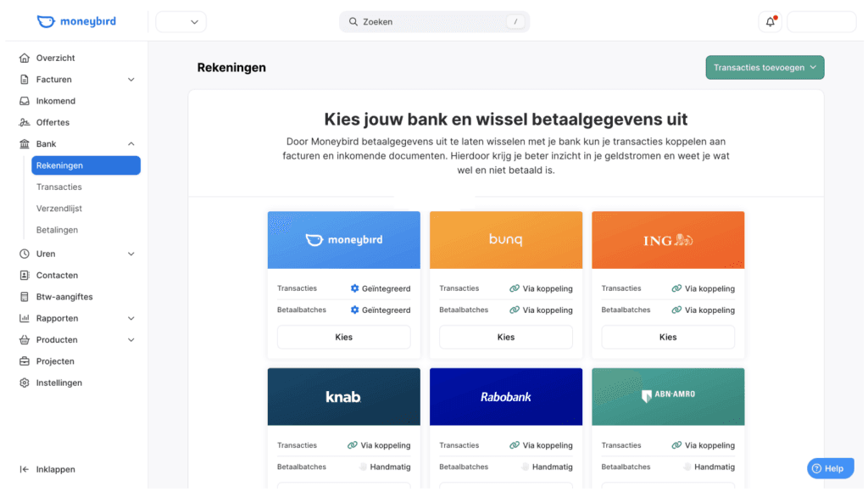Open the Help widget
868x492 pixels.
[830, 467]
